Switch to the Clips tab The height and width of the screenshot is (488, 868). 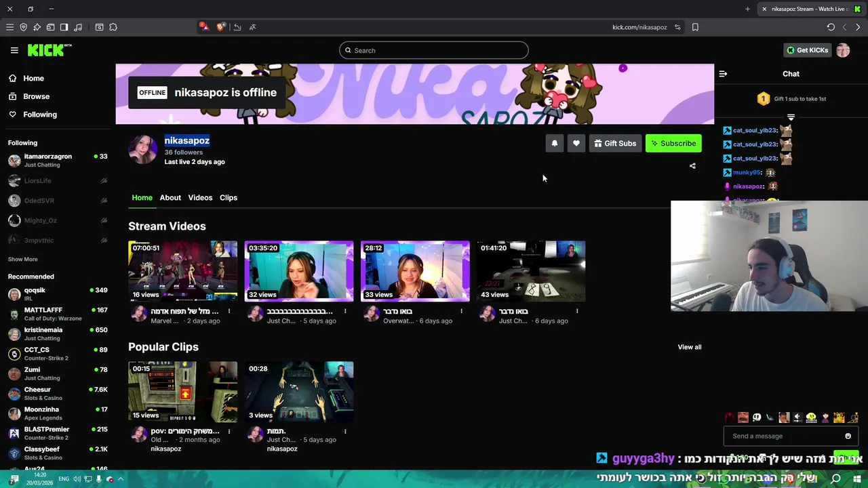[x=229, y=197]
